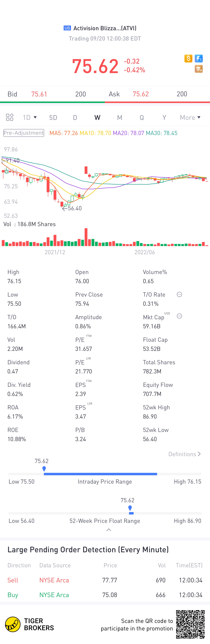
Task: Open the Definitions link
Action: coord(184,454)
